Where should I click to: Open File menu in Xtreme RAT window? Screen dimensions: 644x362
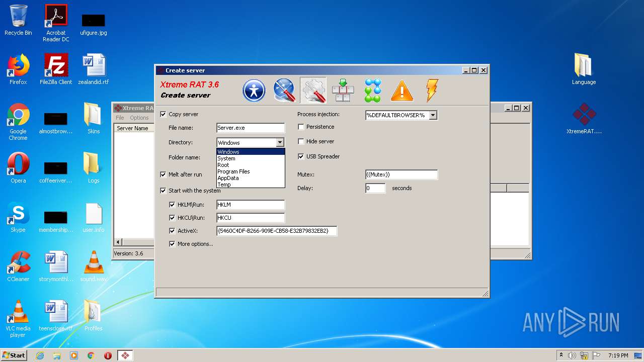coord(120,118)
